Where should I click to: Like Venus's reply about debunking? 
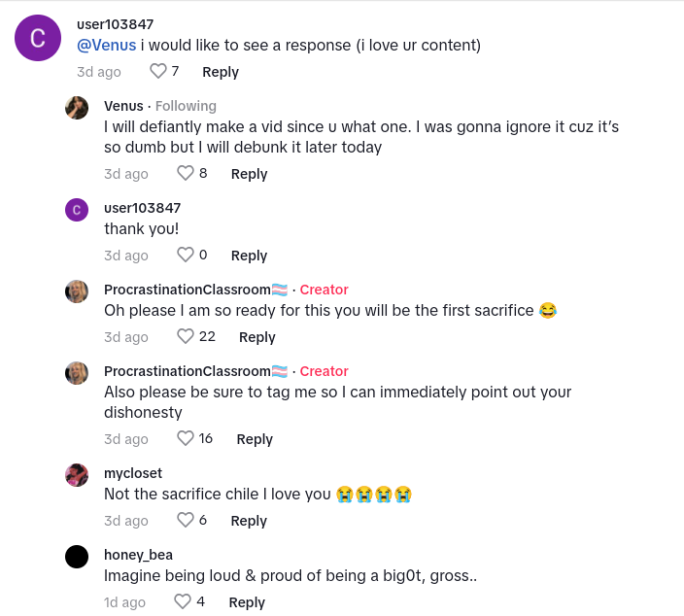point(186,173)
